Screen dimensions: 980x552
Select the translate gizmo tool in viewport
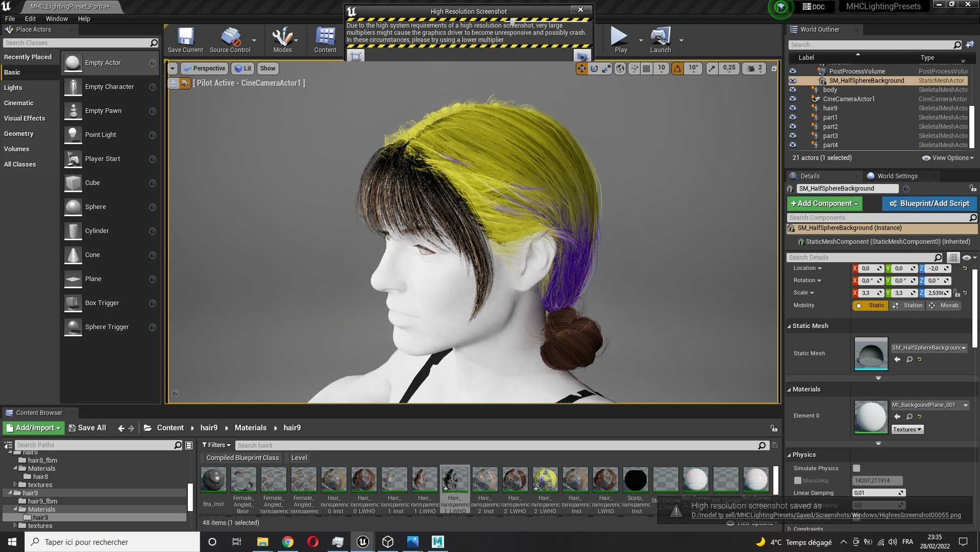tap(581, 68)
